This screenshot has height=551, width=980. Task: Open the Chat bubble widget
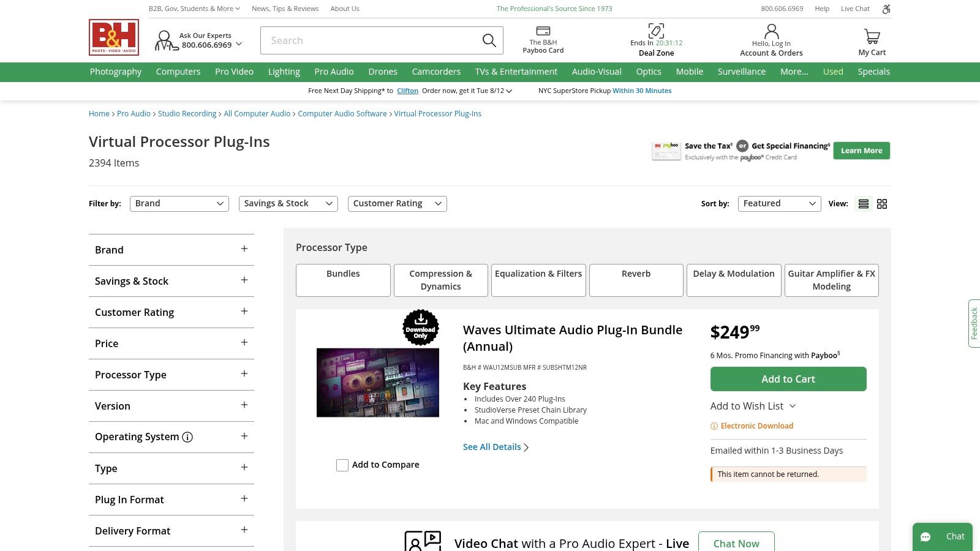pos(943,537)
